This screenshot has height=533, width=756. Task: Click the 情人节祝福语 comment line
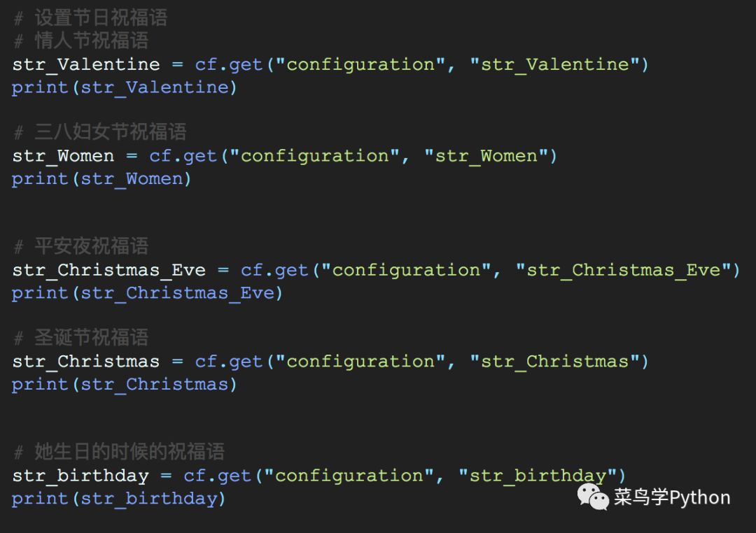81,41
